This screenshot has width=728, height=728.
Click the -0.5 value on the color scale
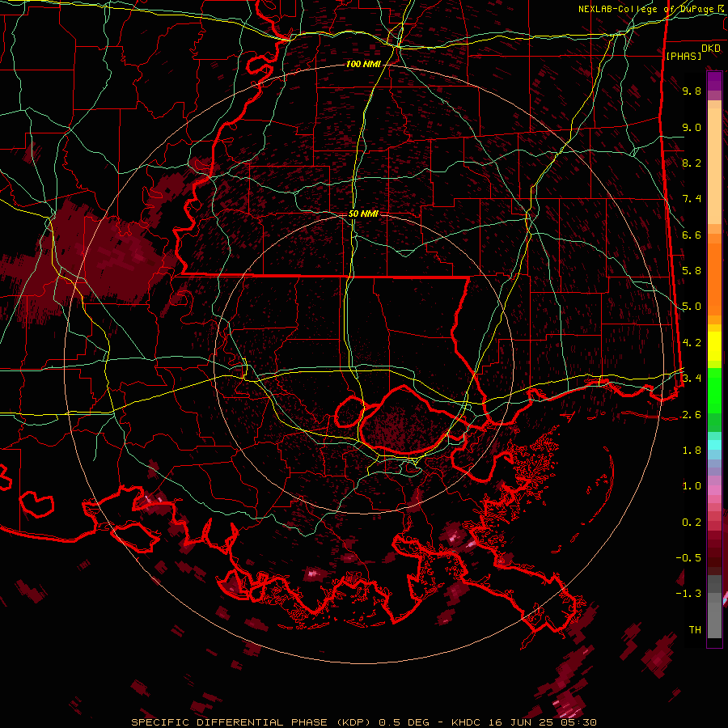point(688,558)
